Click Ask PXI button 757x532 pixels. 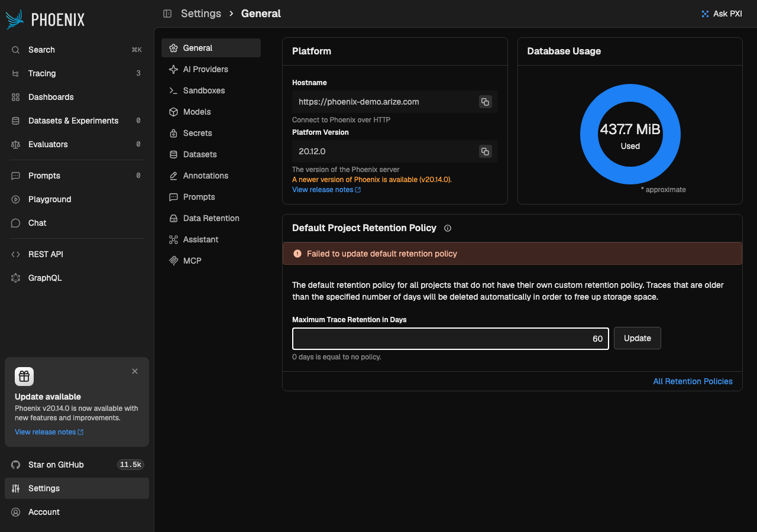(722, 14)
